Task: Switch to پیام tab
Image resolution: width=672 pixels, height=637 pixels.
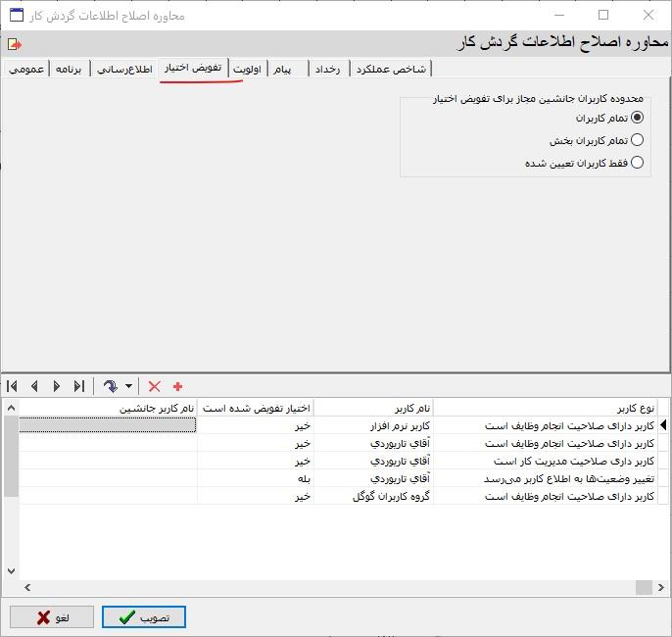Action: 283,69
